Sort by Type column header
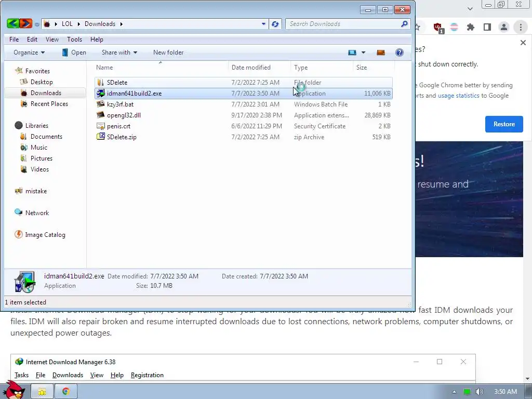The width and height of the screenshot is (532, 399). [301, 67]
